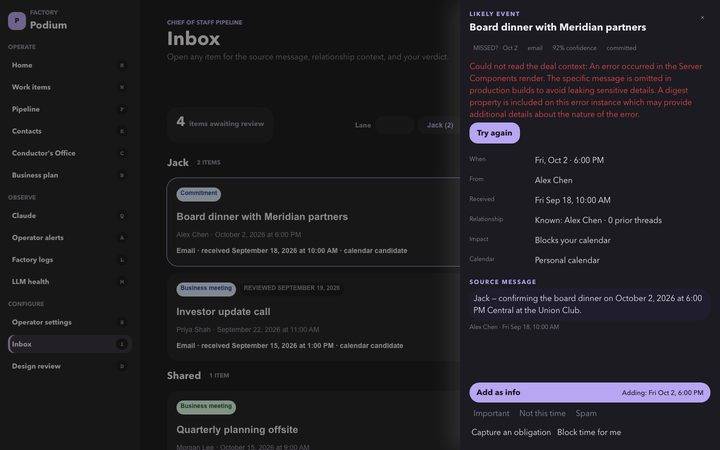Click the "Personal calendar" value
Viewport: 720px width, 450px height.
[567, 260]
